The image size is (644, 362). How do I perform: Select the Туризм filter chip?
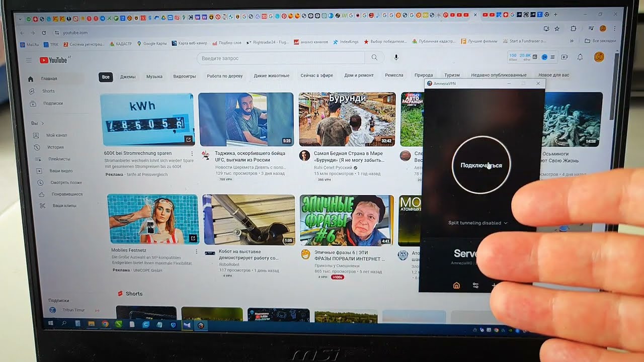[452, 75]
